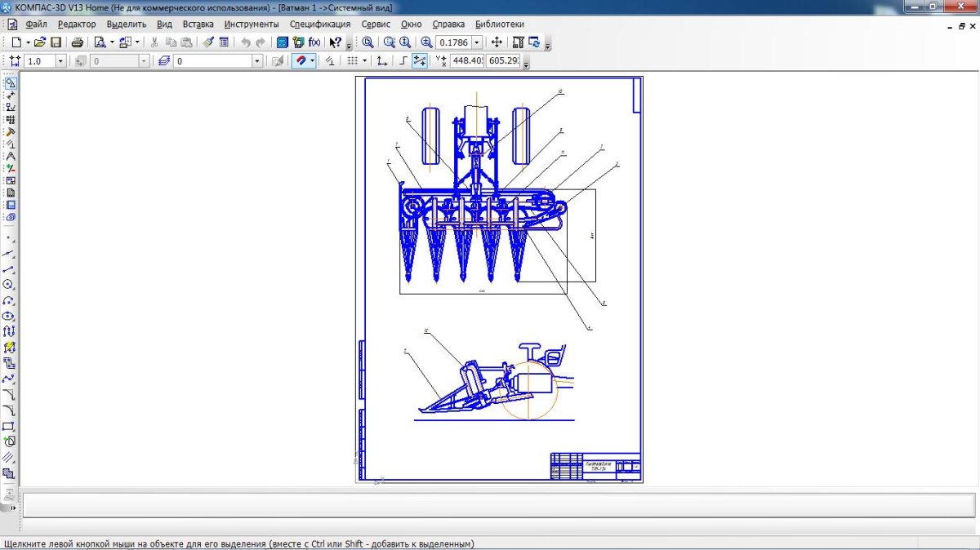
Task: Toggle the snap magnet button
Action: (301, 61)
